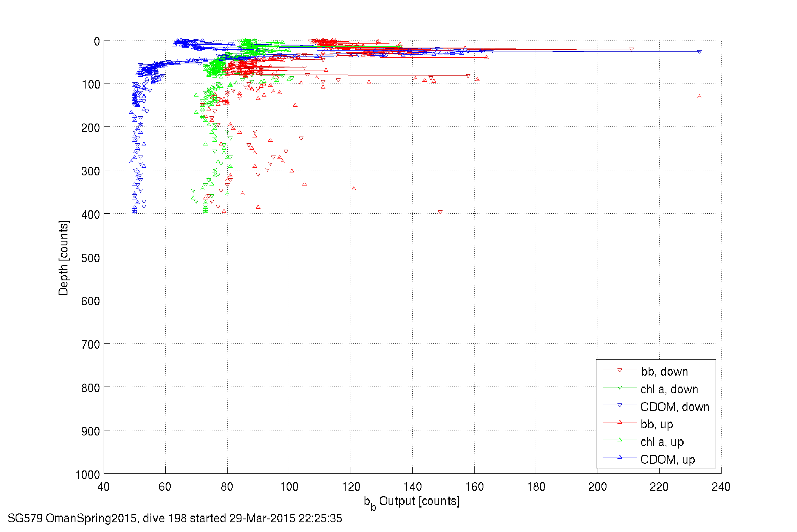Click the y-axis tick label 900
The height and width of the screenshot is (532, 797).
91,431
